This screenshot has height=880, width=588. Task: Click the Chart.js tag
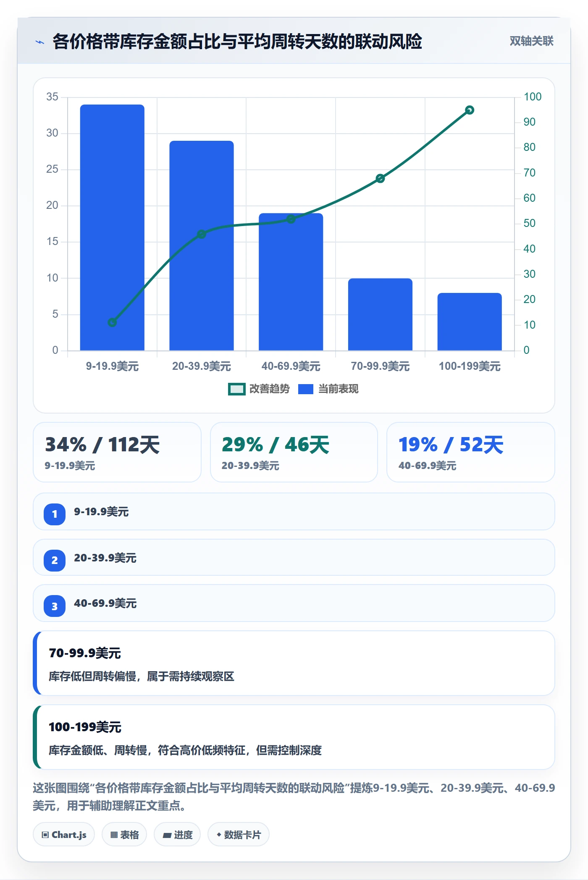[64, 835]
